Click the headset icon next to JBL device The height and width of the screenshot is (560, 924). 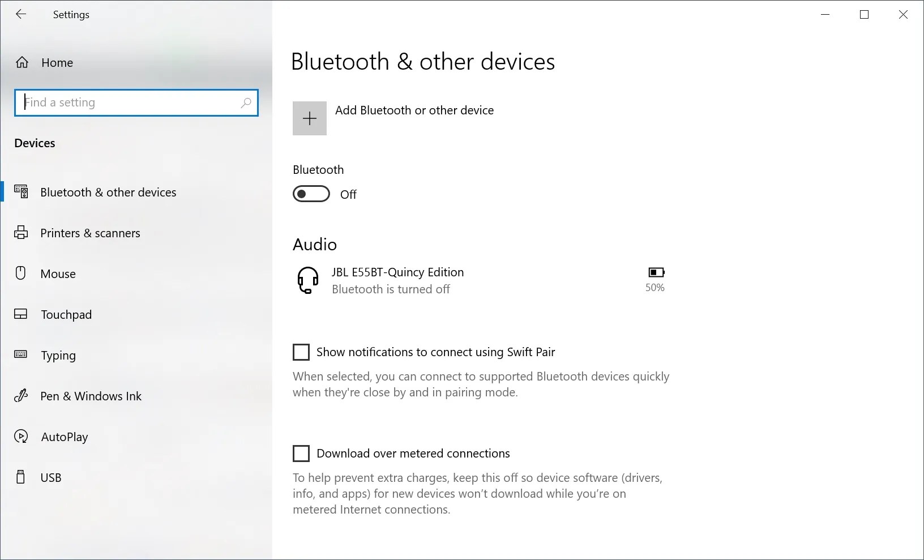(x=307, y=280)
